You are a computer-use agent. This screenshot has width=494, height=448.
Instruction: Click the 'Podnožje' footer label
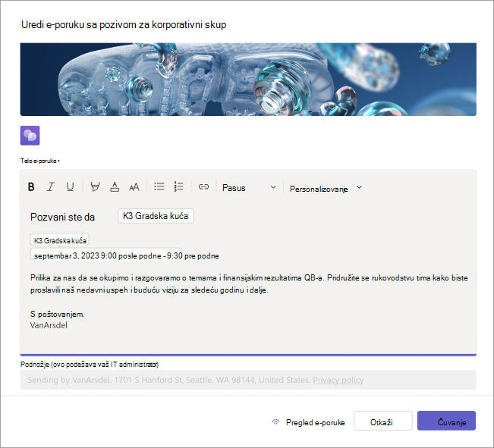[x=90, y=365]
